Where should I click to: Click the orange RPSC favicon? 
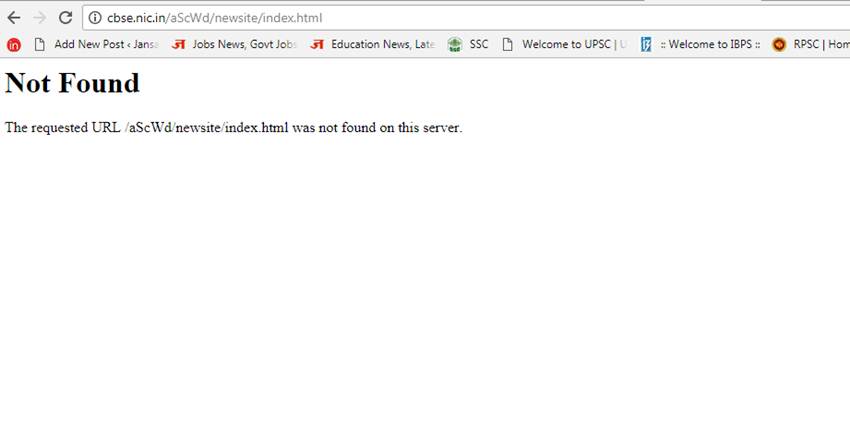coord(779,44)
